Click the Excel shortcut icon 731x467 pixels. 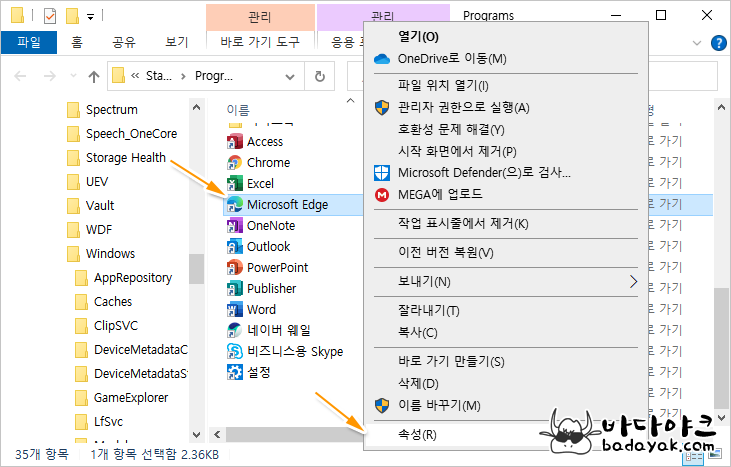coord(234,183)
